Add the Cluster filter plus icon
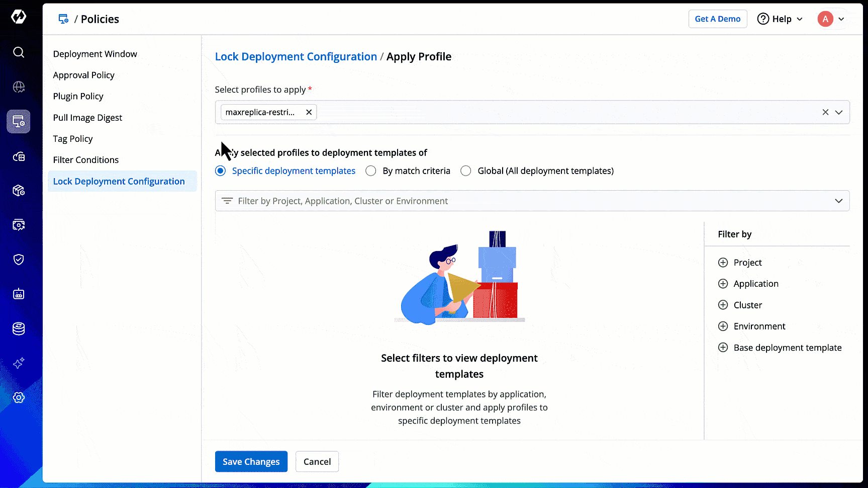The height and width of the screenshot is (488, 868). [723, 305]
